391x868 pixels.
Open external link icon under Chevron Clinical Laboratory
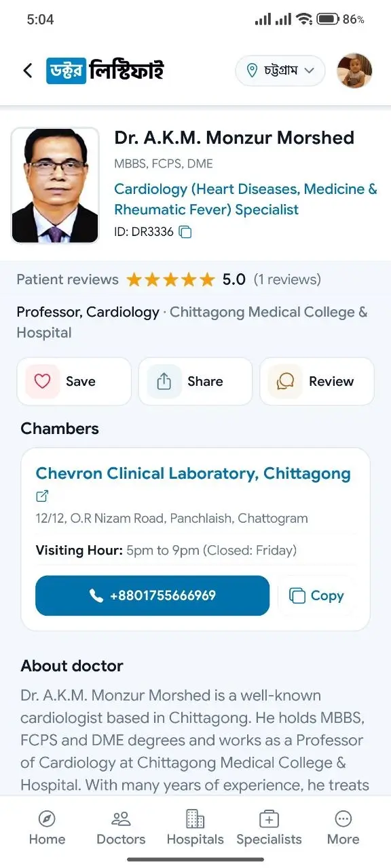pyautogui.click(x=42, y=496)
